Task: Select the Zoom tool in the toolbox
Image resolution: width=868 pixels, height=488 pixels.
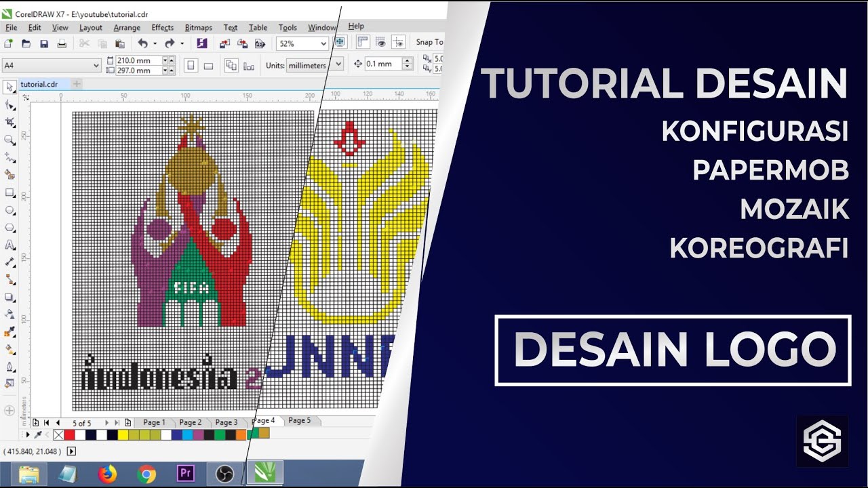Action: pos(9,140)
